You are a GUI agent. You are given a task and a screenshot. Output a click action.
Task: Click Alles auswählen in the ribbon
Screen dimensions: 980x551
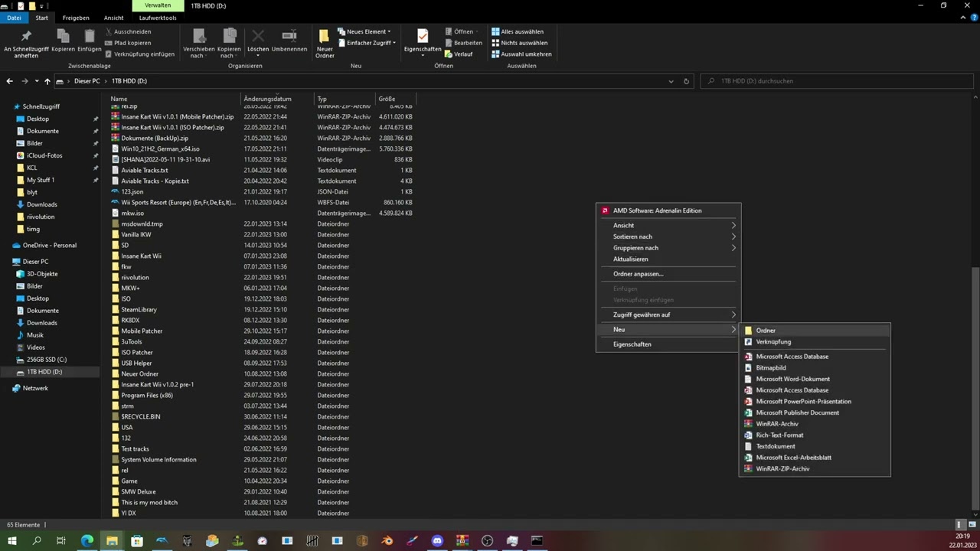518,31
